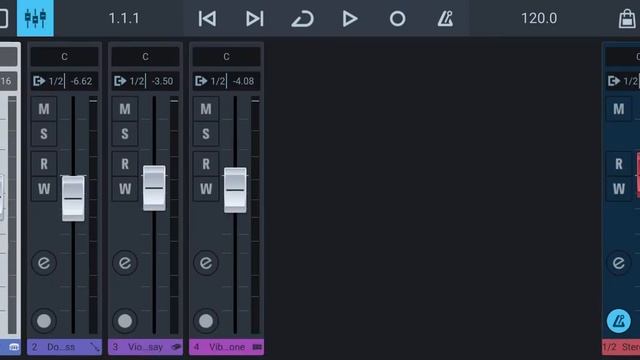
Task: Click the level meter of track 4
Action: [x=256, y=216]
